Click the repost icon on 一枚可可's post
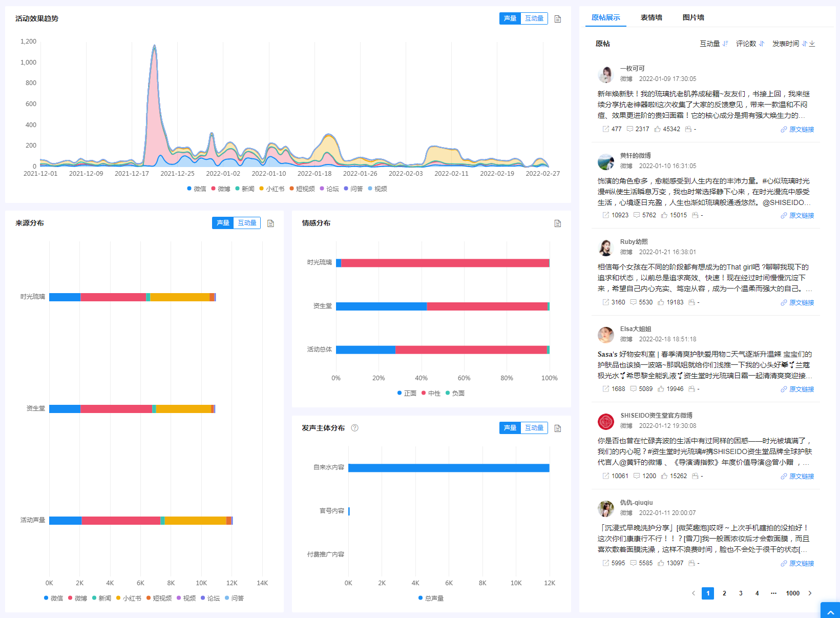 606,129
